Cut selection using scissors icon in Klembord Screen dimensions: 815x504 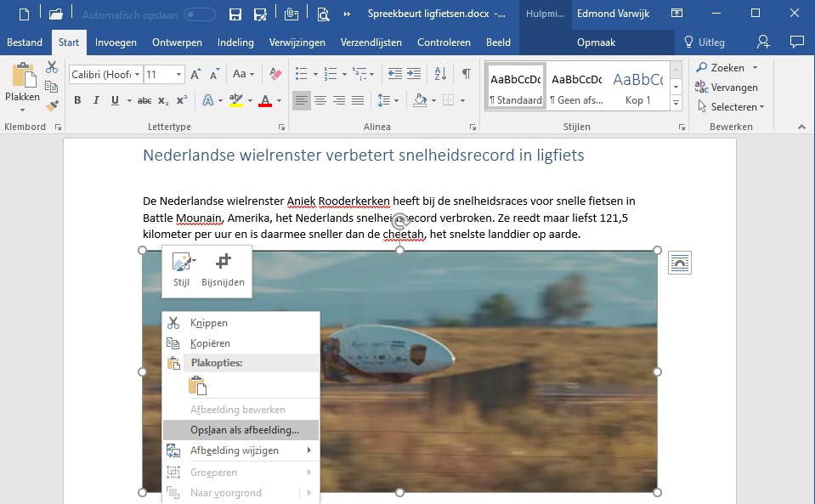tap(52, 67)
